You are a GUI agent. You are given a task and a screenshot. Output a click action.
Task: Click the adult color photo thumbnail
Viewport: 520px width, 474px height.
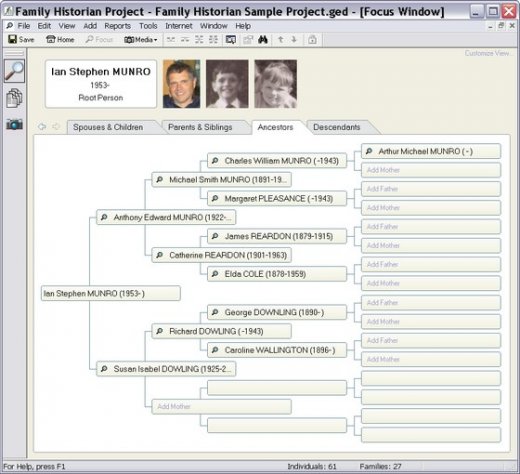(181, 84)
